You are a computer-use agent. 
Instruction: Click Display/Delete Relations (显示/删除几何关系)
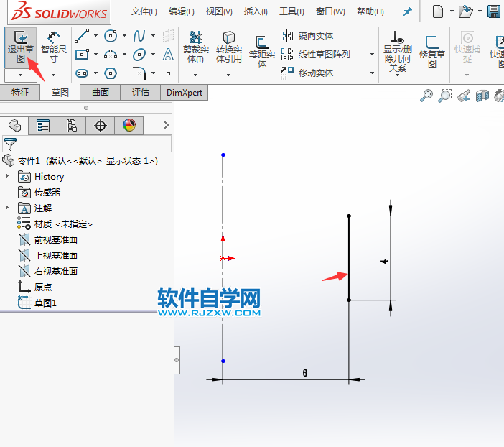(398, 52)
